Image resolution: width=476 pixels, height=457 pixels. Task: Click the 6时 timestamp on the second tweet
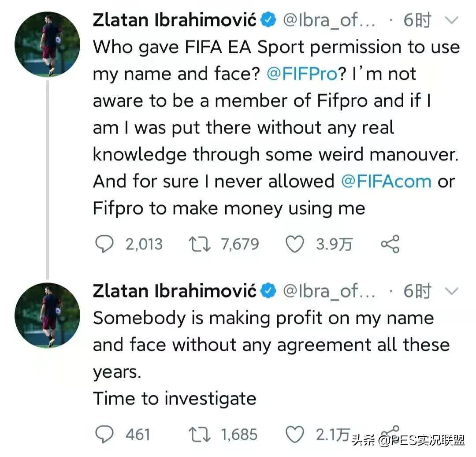click(416, 291)
